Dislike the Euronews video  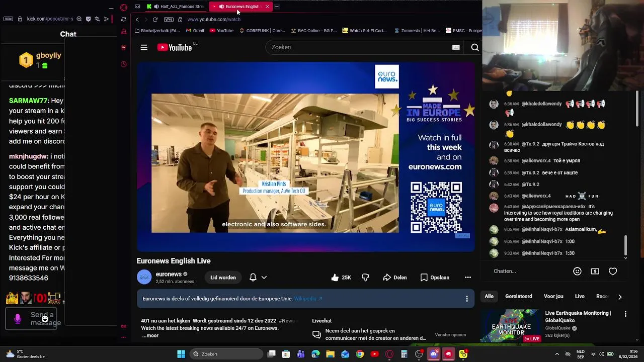(x=365, y=278)
